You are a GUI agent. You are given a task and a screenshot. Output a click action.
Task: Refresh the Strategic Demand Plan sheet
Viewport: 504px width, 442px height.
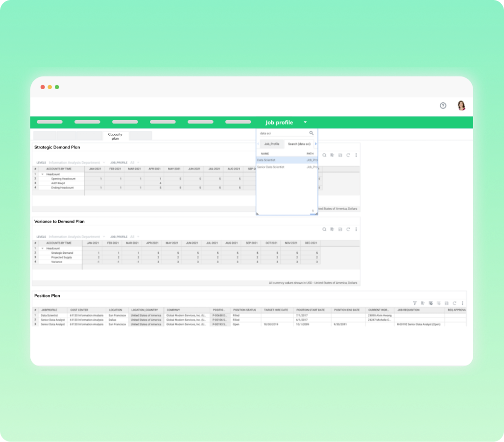point(348,155)
